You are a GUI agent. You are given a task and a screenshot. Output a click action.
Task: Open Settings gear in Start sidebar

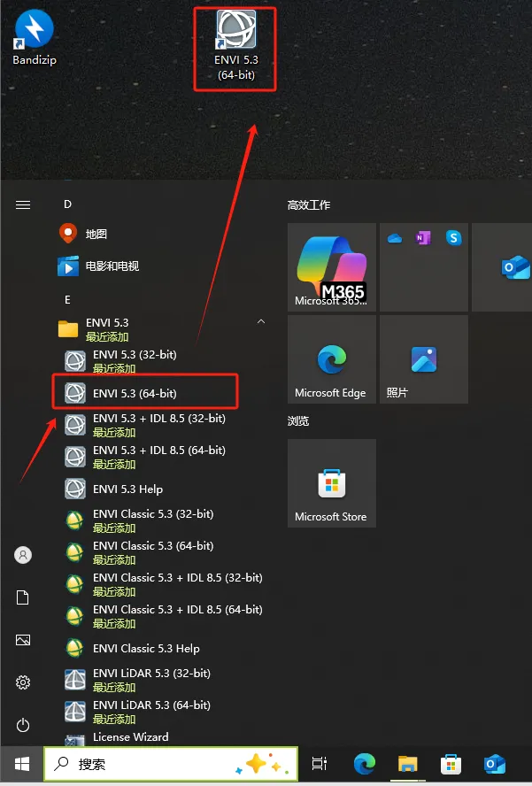(22, 682)
